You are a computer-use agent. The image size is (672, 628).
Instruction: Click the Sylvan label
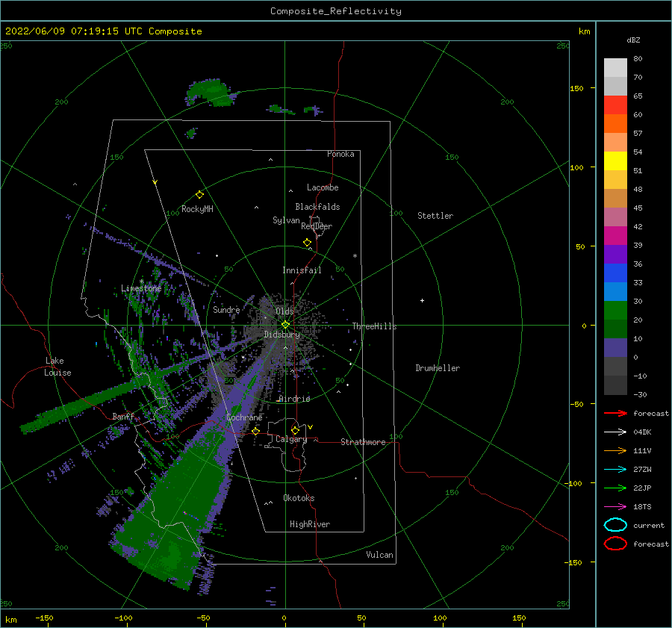click(x=286, y=220)
